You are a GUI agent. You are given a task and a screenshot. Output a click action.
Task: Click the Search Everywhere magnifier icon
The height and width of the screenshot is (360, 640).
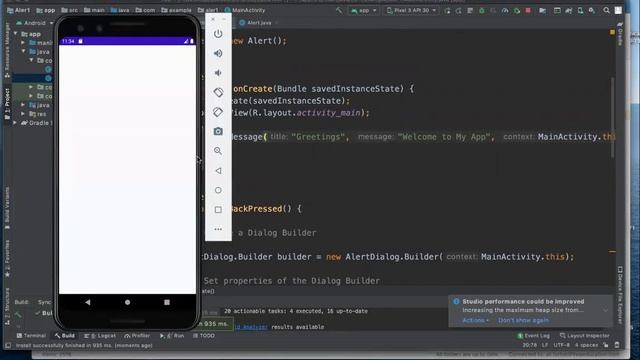click(607, 11)
